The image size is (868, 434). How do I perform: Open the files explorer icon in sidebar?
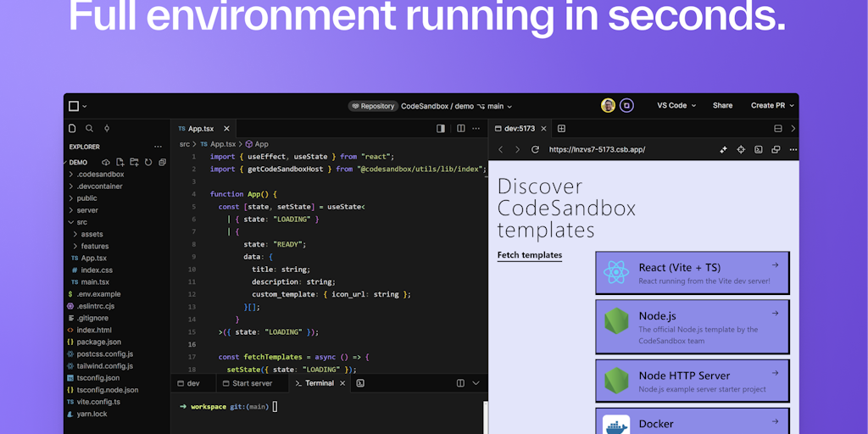point(72,129)
